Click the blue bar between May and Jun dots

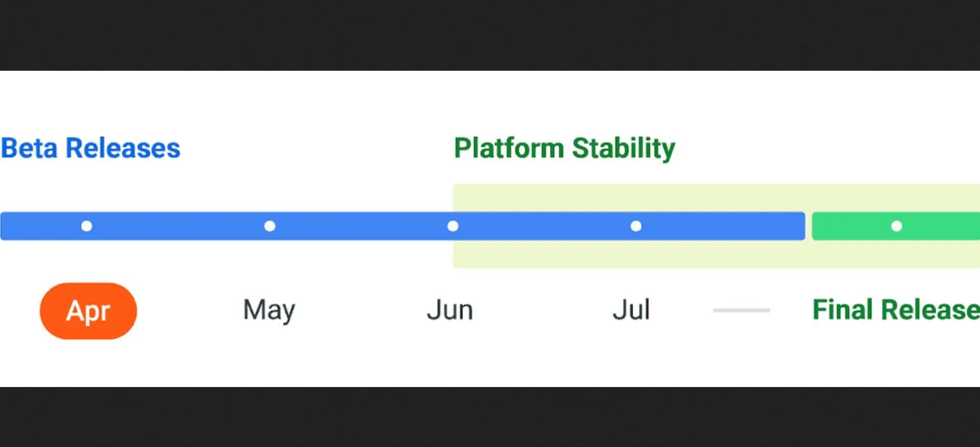point(361,226)
